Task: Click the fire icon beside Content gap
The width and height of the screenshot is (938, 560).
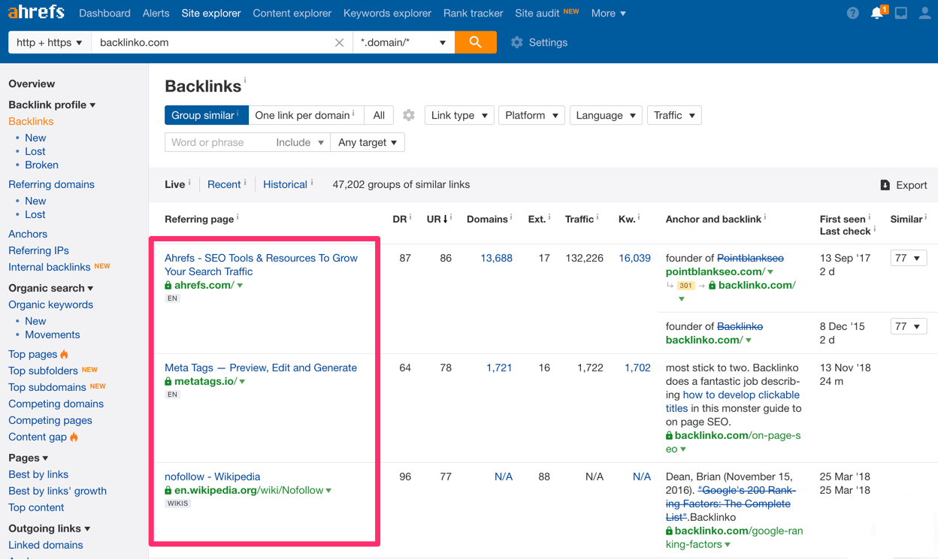Action: click(74, 437)
